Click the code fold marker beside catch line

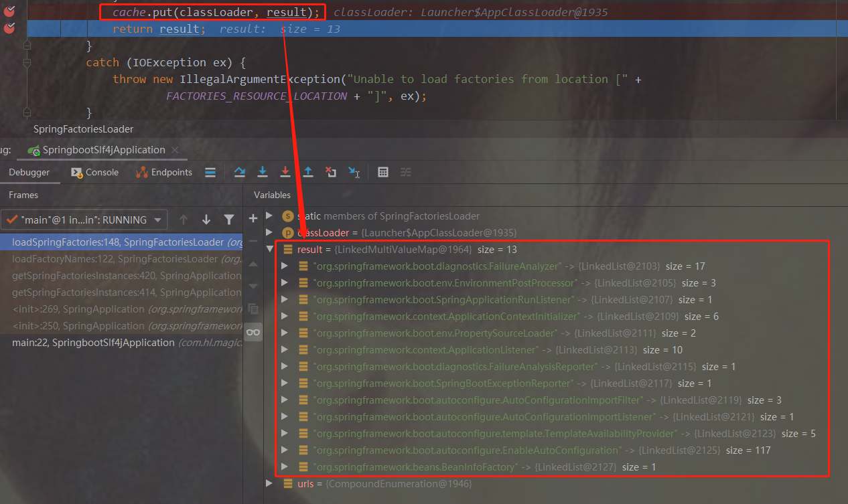(x=27, y=63)
